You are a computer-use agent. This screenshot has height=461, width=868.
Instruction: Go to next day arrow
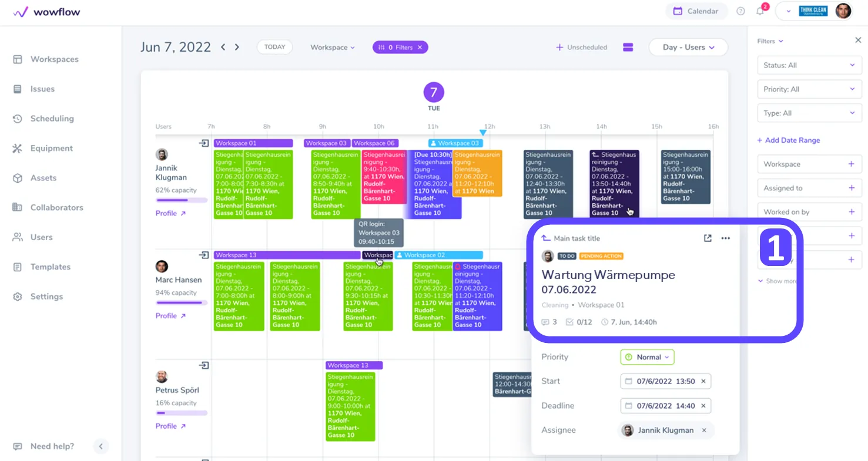coord(237,47)
